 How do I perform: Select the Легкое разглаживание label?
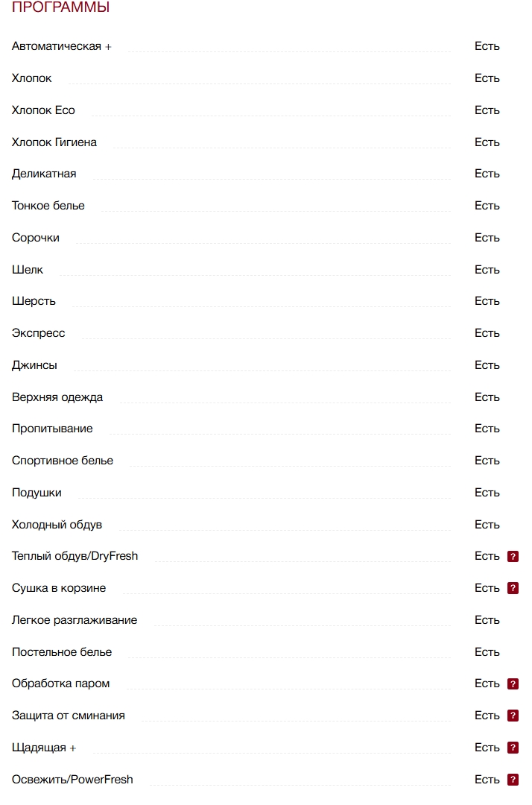75,620
